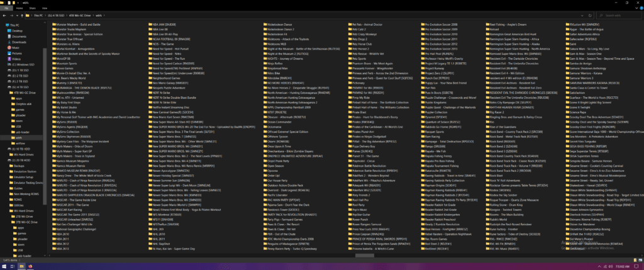The image size is (644, 270).
Task: Switch to the Share ribbon tab
Action: pos(32,8)
